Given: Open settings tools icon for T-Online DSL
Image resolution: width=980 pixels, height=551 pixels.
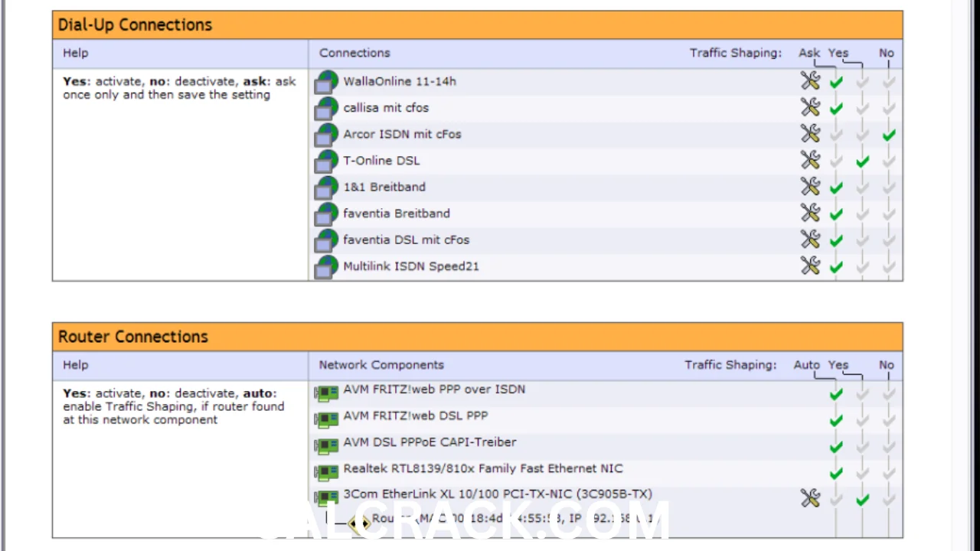Looking at the screenshot, I should (x=810, y=161).
